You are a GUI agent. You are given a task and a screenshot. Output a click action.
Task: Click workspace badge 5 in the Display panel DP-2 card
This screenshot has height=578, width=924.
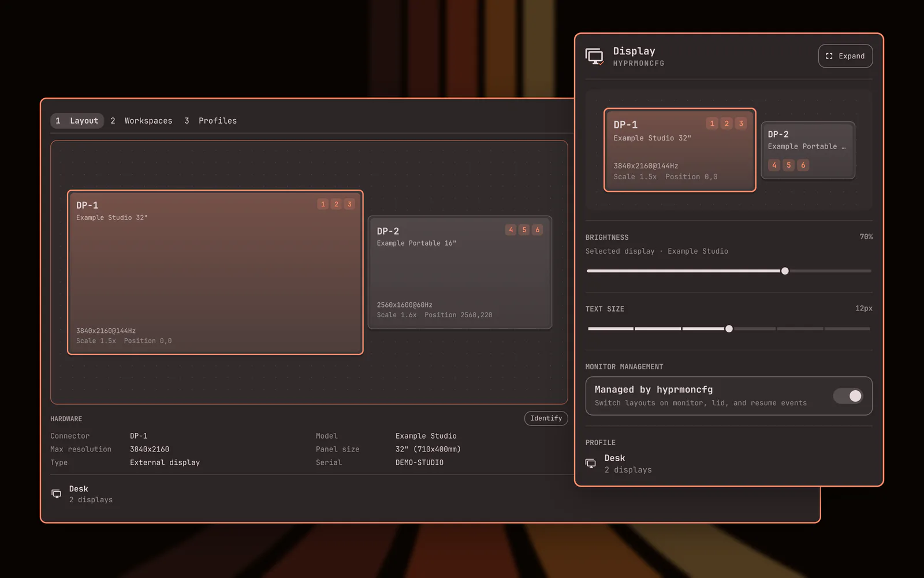(x=788, y=165)
